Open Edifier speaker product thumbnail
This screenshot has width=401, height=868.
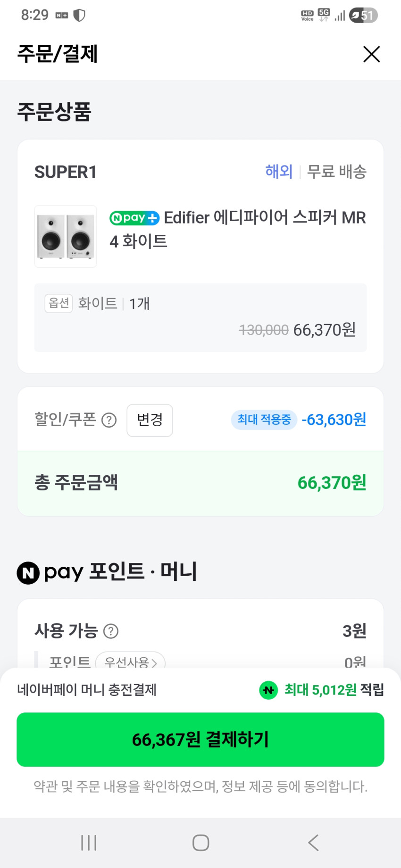(x=66, y=237)
